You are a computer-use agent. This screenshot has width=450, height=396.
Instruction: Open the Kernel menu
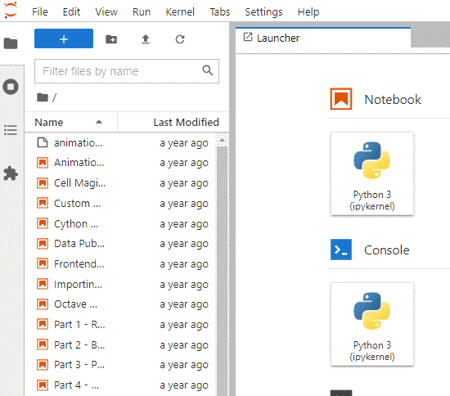point(180,12)
